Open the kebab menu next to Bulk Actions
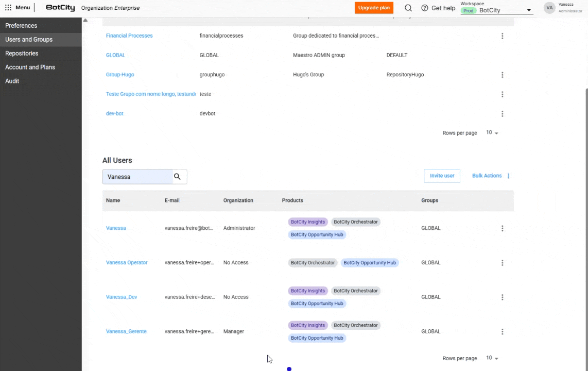588x371 pixels. tap(508, 176)
